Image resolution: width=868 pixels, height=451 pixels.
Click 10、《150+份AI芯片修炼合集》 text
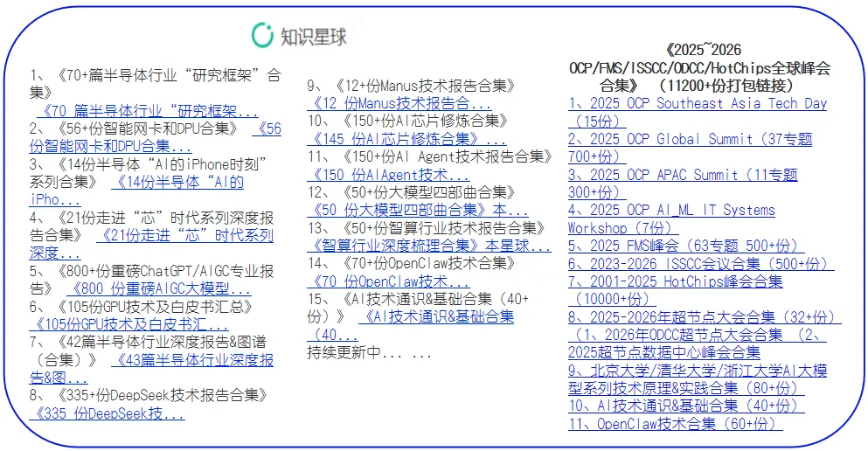point(408,121)
